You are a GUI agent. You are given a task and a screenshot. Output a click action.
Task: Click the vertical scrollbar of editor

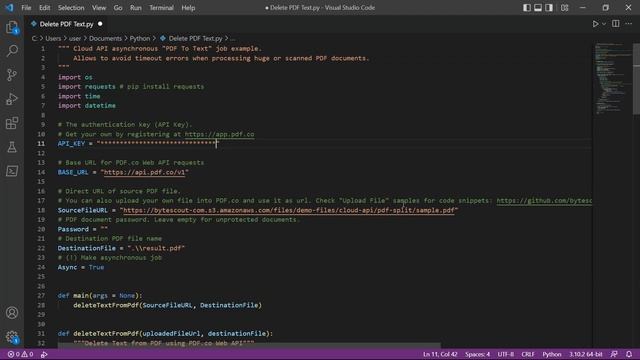click(636, 80)
